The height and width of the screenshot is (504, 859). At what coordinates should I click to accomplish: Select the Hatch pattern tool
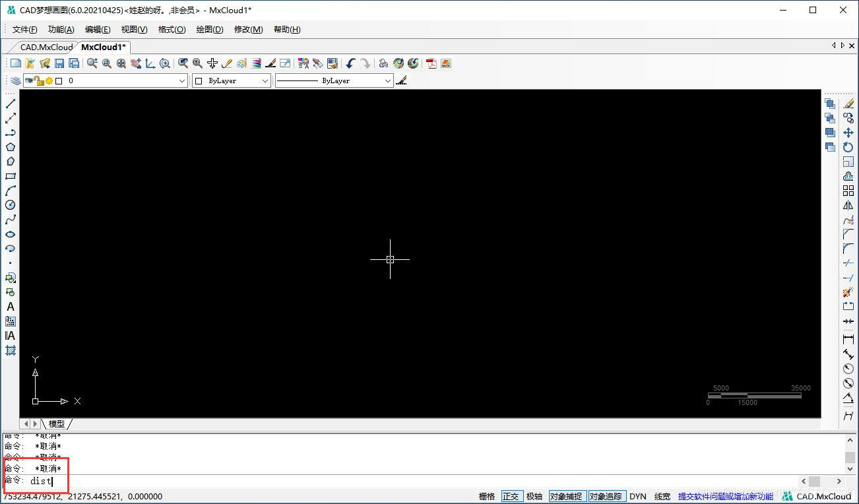point(11,350)
